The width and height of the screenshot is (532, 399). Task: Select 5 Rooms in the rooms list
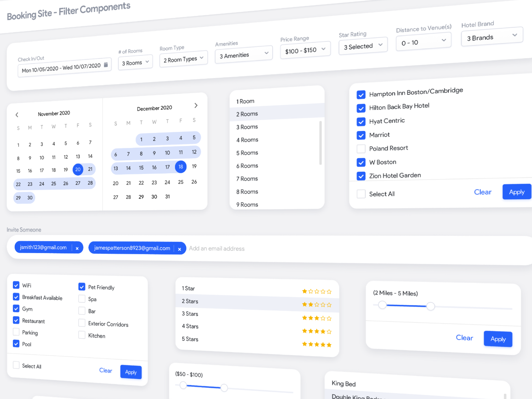247,153
